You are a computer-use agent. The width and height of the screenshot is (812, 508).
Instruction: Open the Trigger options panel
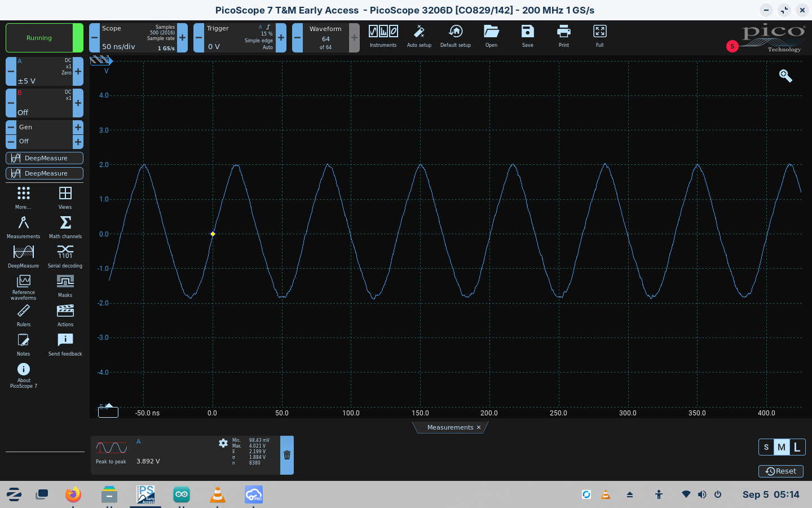(240, 38)
